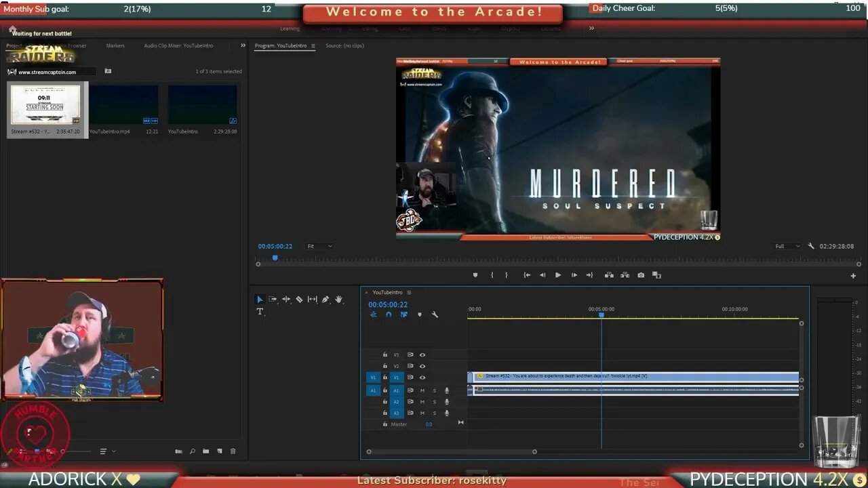Toggle sync lock on track A3
The width and height of the screenshot is (868, 488).
tap(410, 413)
